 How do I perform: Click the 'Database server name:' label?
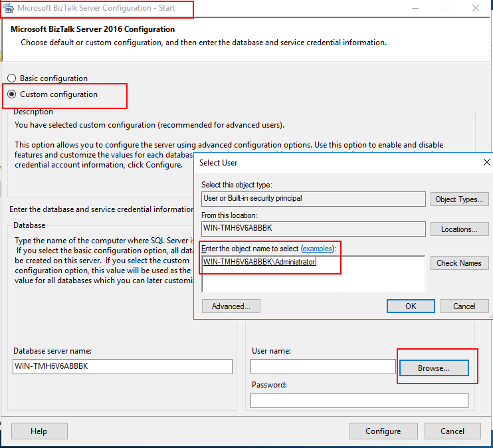pos(52,351)
